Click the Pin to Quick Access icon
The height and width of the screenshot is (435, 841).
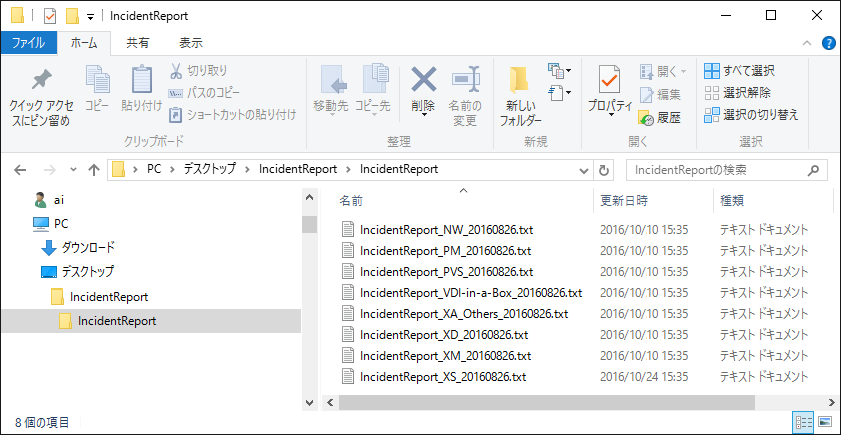41,81
